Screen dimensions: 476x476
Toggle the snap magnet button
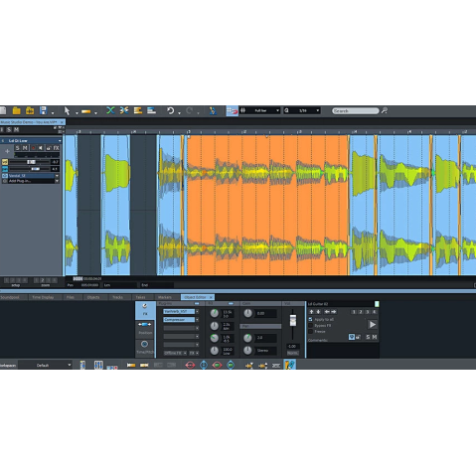point(232,111)
